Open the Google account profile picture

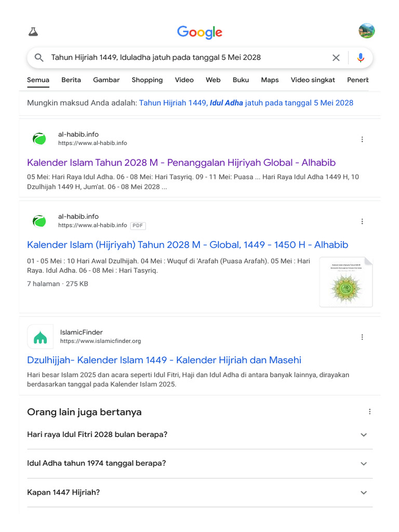[367, 31]
